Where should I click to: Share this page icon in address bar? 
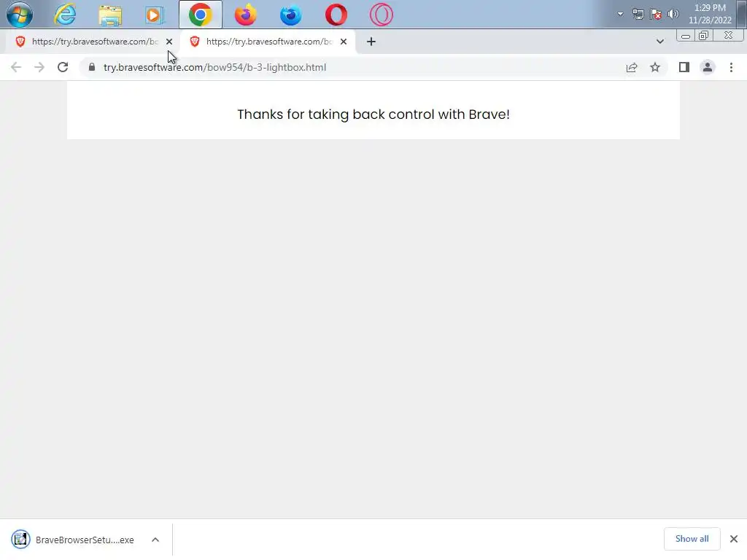pyautogui.click(x=632, y=67)
